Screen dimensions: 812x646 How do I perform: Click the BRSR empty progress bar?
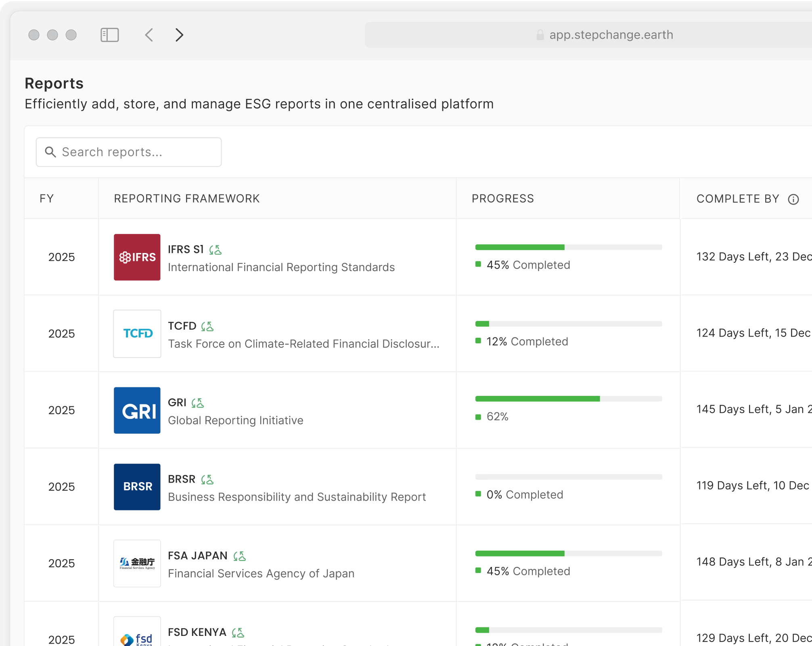point(569,477)
